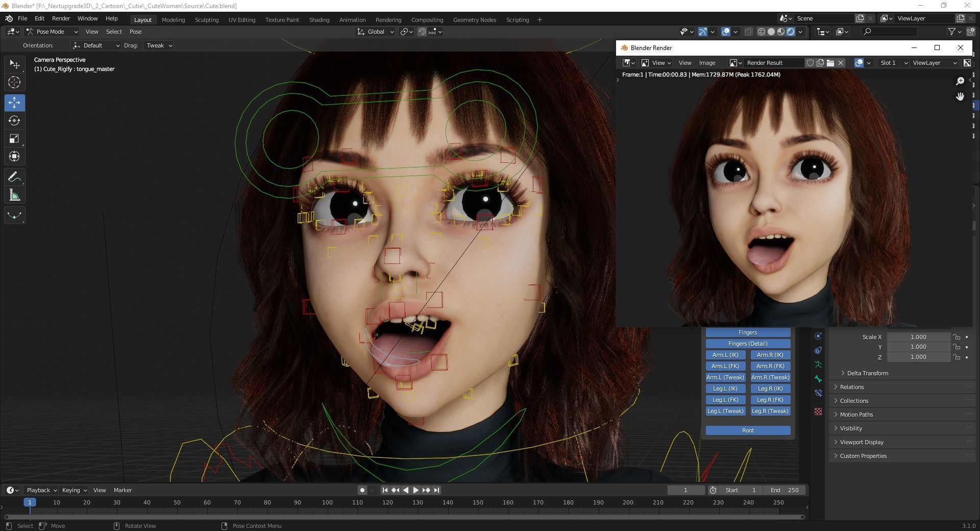
Task: Open the Pose menu in viewport header
Action: [135, 32]
